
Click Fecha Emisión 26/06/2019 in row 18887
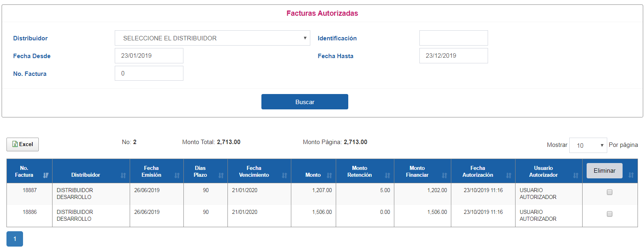(147, 190)
